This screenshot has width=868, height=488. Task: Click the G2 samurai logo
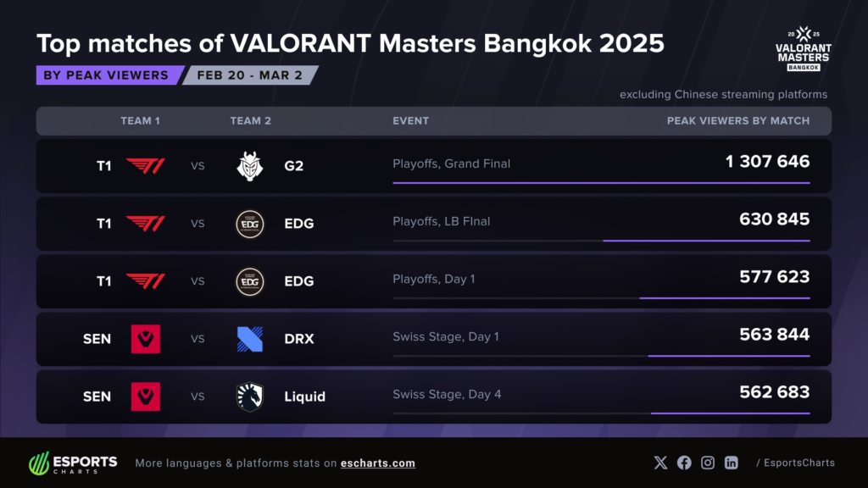[x=250, y=166]
